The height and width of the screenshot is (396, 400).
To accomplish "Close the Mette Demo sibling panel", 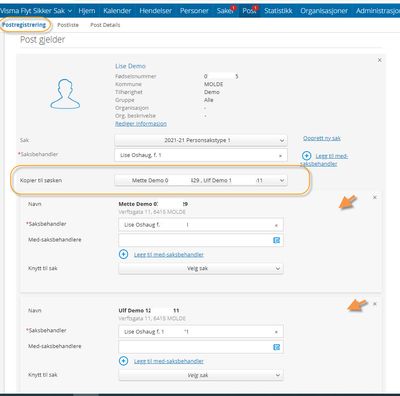I will point(375,197).
